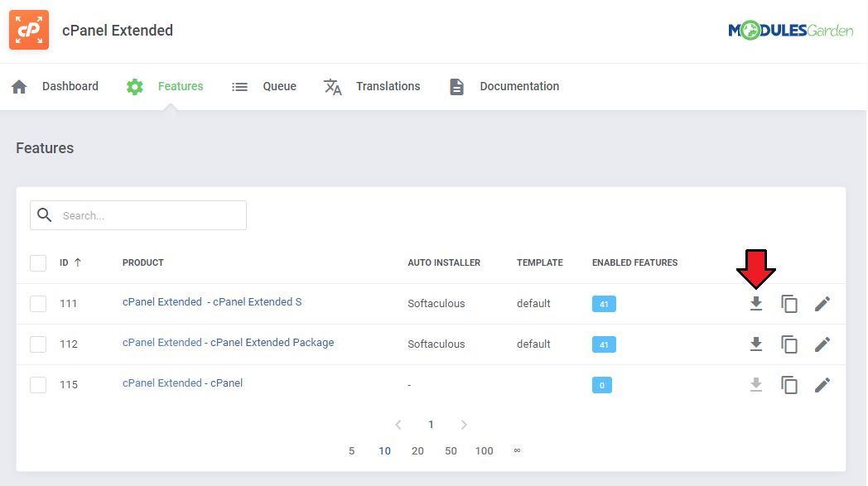Sort by the AUTO INSTALLER column header

tap(444, 263)
